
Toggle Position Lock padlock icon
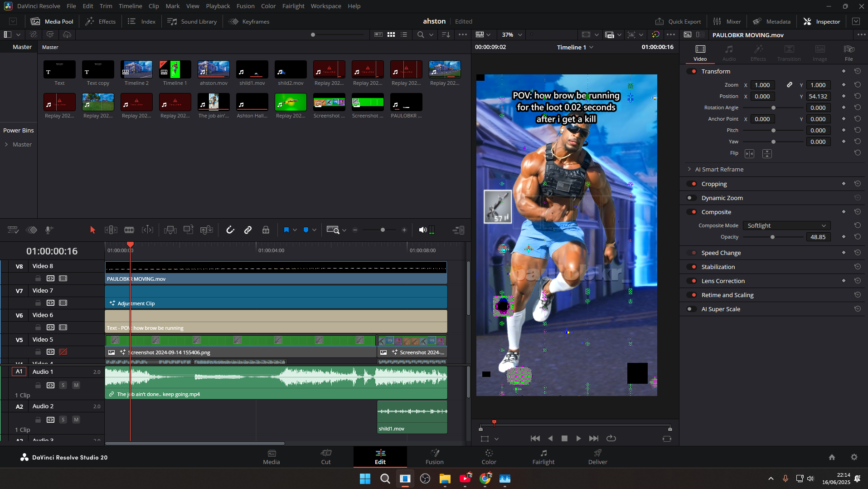(x=266, y=230)
